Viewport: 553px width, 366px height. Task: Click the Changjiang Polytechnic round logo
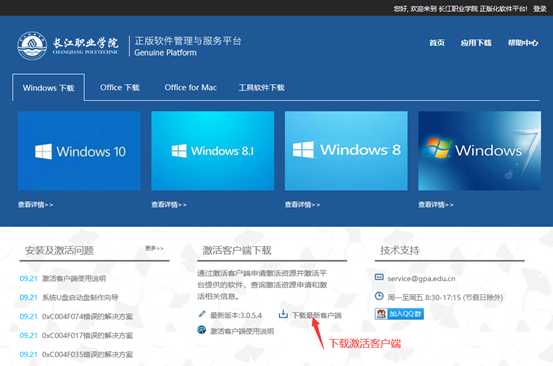tap(32, 45)
